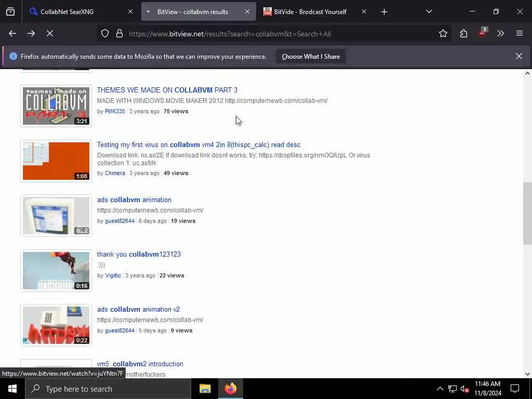Open network status tray icon
Screen dimensions: 532x399
point(453,389)
